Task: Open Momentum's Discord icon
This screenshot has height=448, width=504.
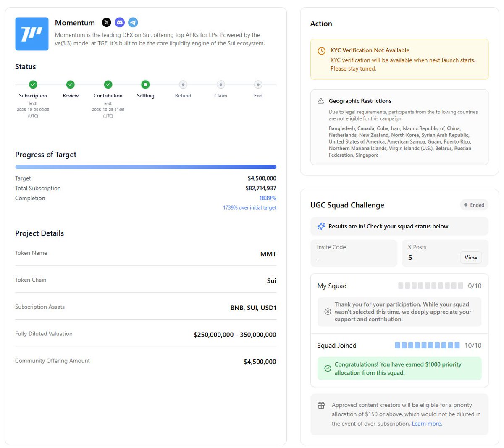Action: click(120, 22)
